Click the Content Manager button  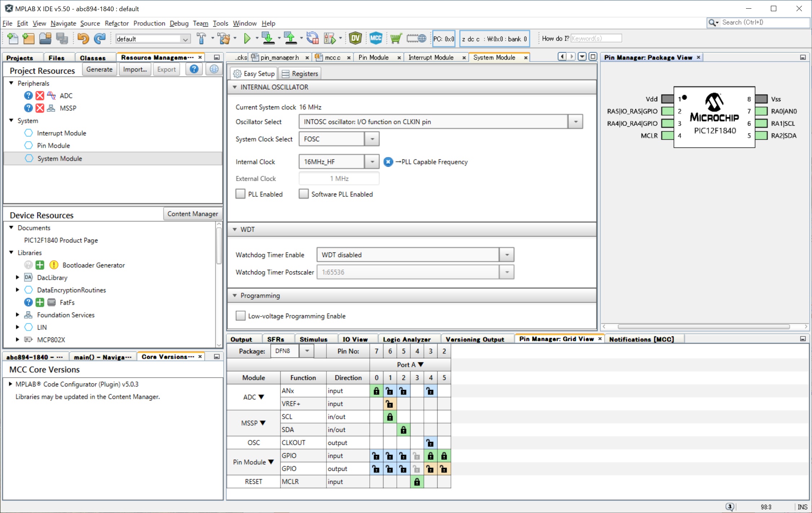pyautogui.click(x=193, y=214)
